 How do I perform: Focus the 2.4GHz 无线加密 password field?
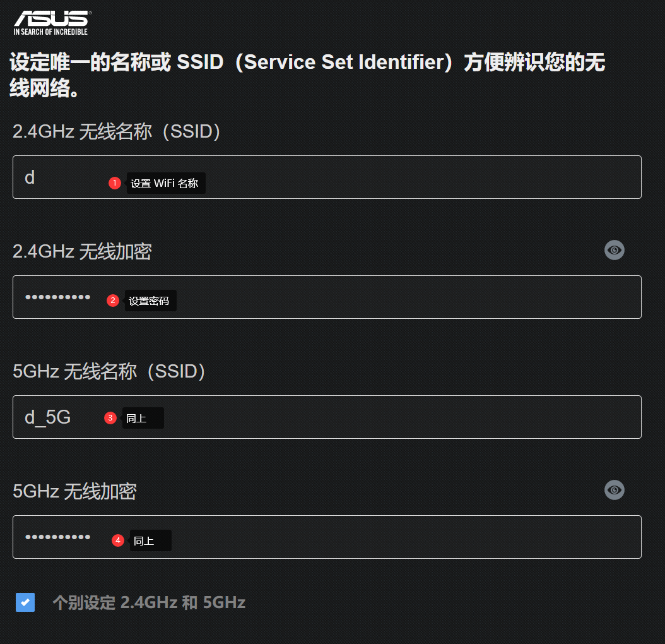[x=327, y=297]
